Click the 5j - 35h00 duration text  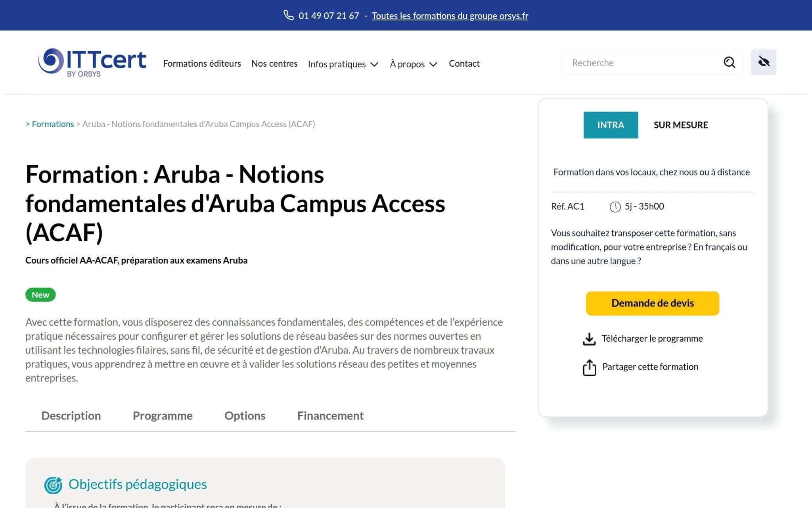pos(644,206)
